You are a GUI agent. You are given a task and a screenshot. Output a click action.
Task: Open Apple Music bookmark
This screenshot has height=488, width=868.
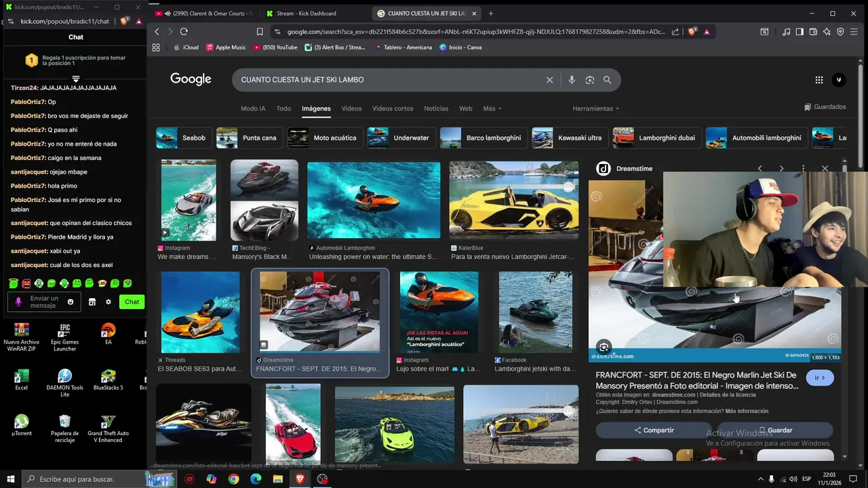[226, 47]
